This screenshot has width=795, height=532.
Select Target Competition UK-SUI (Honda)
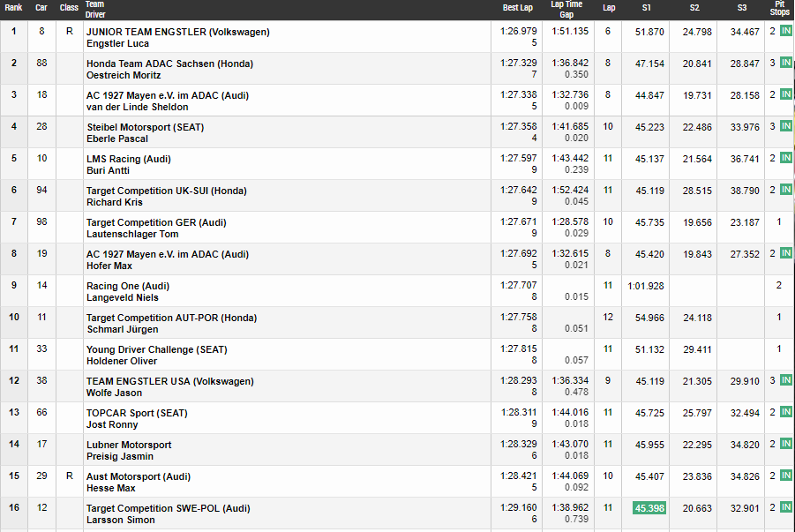167,191
